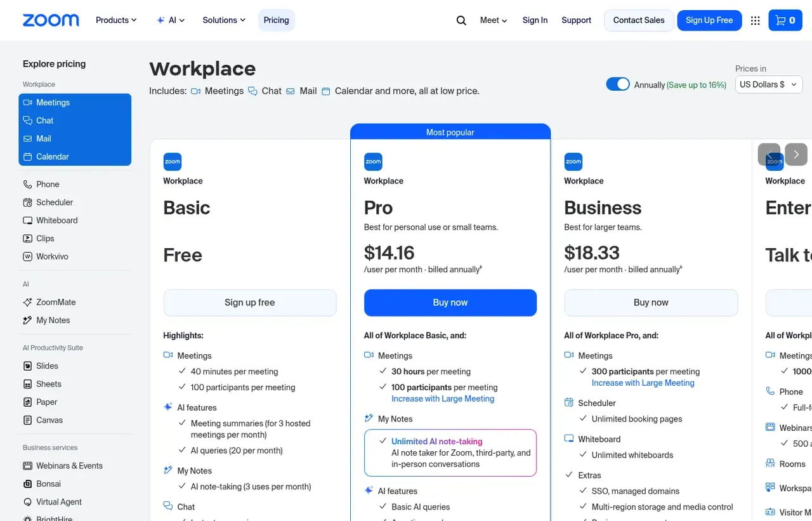Click the Webinars & Events icon
This screenshot has width=812, height=521.
coord(27,466)
